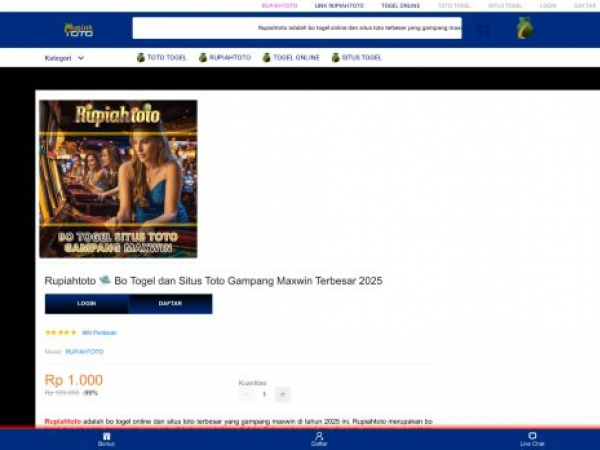The height and width of the screenshot is (450, 600).
Task: Click the money bag icon in header right
Action: pos(525,28)
